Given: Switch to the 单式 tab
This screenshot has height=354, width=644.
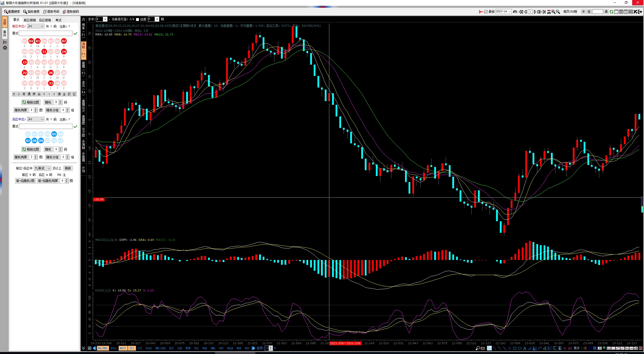Looking at the screenshot, I should 58,20.
